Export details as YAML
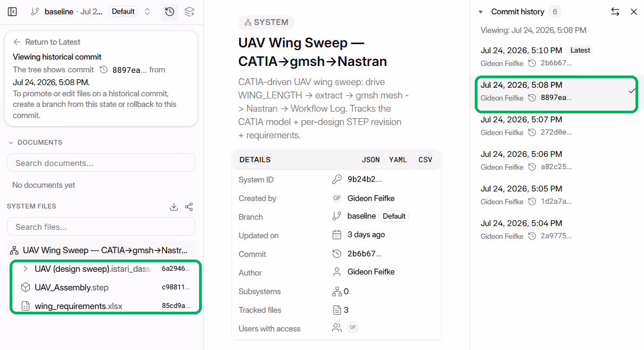Screen dimensions: 644x350 (398, 160)
